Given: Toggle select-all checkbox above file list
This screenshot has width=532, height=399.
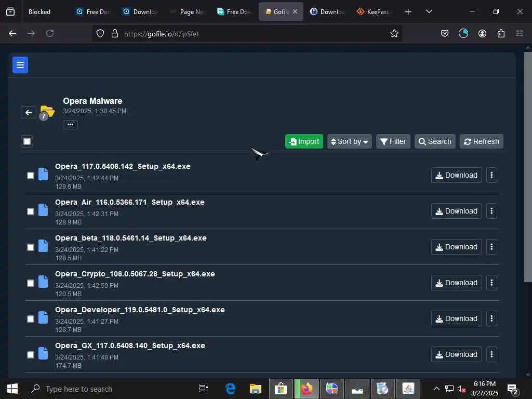Looking at the screenshot, I should click(x=27, y=141).
